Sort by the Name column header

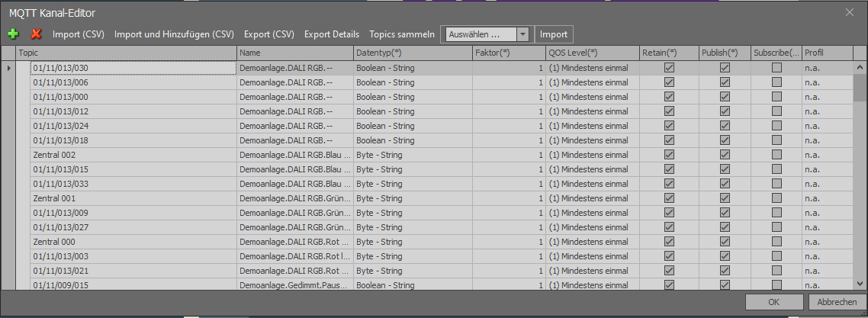pos(296,53)
